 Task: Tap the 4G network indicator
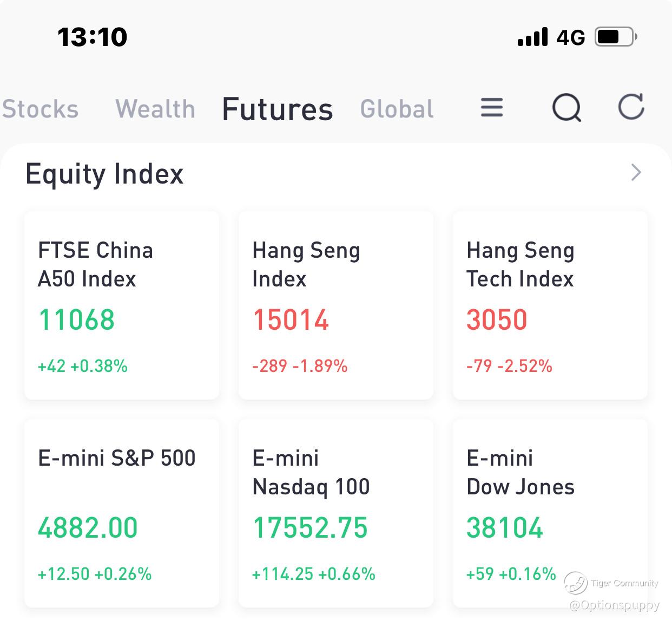pyautogui.click(x=571, y=37)
